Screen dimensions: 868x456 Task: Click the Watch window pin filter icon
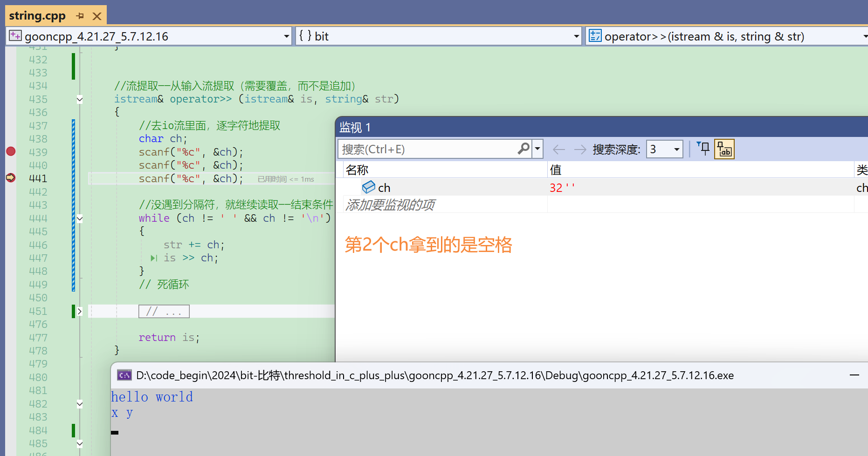pos(703,149)
